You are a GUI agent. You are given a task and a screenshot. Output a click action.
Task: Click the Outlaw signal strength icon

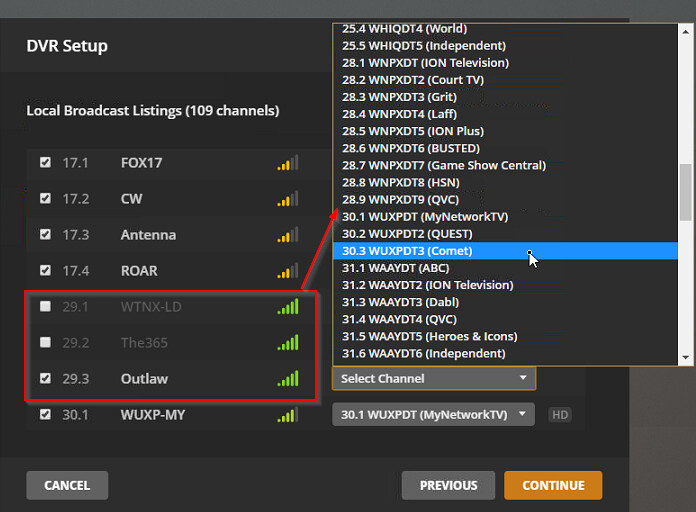click(x=288, y=378)
